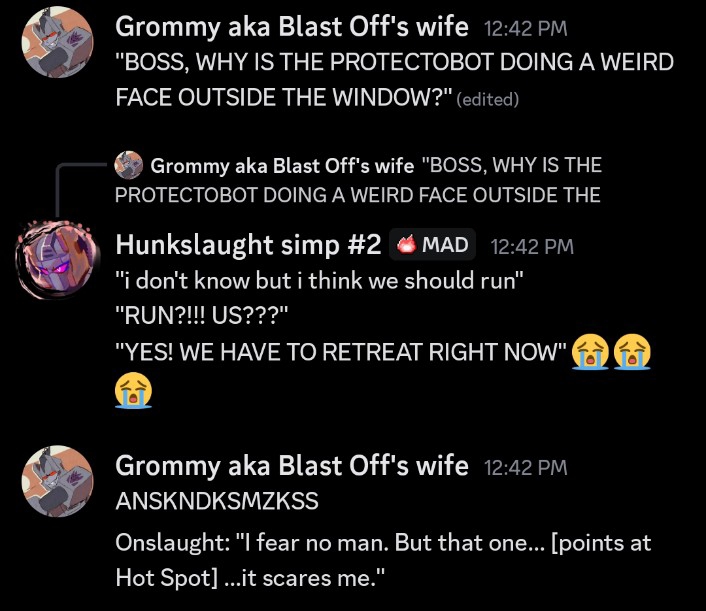Click the small avatar in the reply preview
This screenshot has height=611, width=706.
129,165
